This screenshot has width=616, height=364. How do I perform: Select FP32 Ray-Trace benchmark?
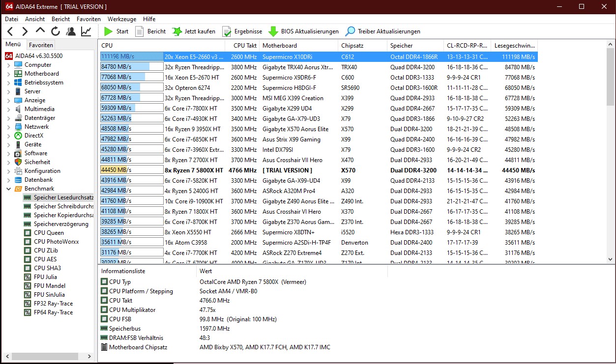coord(48,304)
